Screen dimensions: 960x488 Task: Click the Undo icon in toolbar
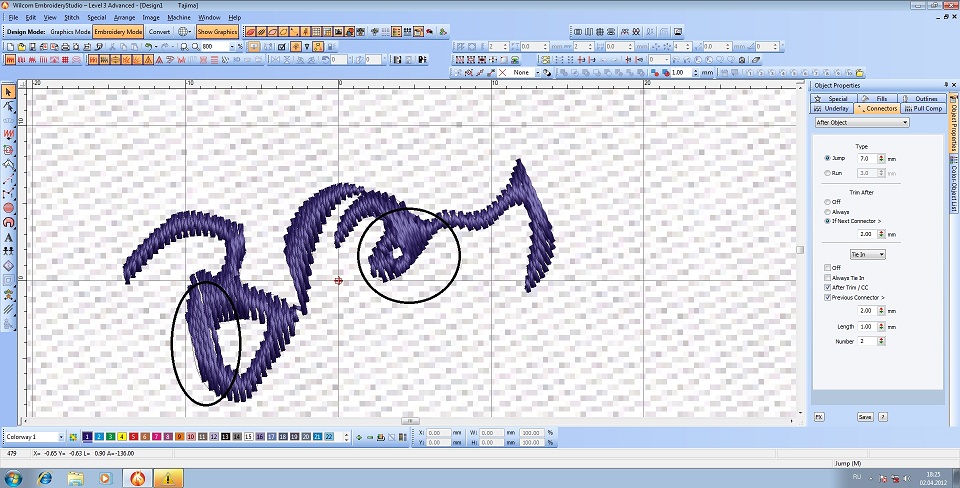[149, 46]
